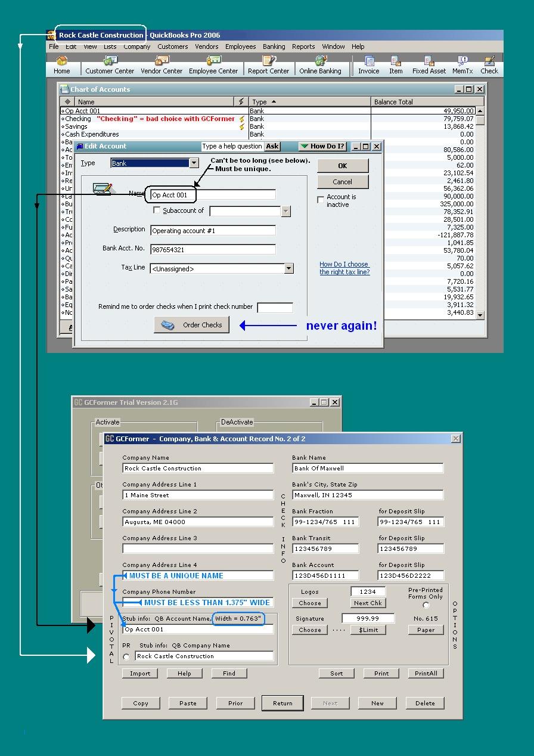The width and height of the screenshot is (534, 756).
Task: Toggle the Subaccount of checkbox
Action: pyautogui.click(x=157, y=210)
